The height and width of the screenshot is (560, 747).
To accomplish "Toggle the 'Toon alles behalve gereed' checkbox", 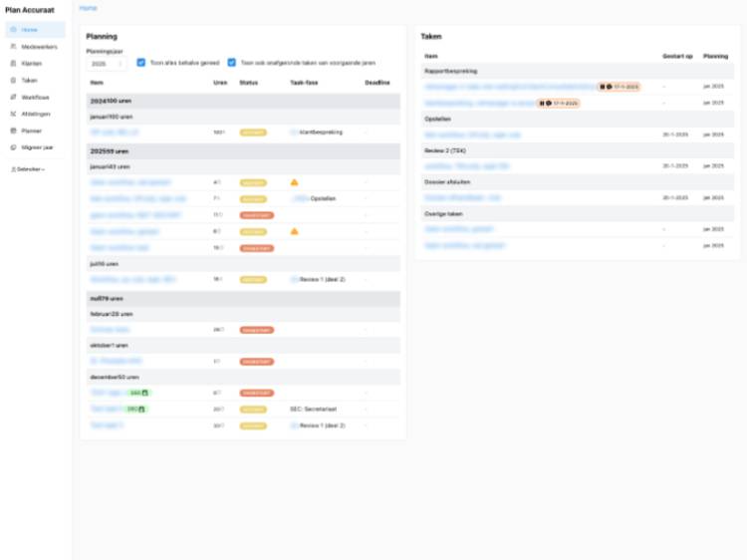I will [x=141, y=62].
